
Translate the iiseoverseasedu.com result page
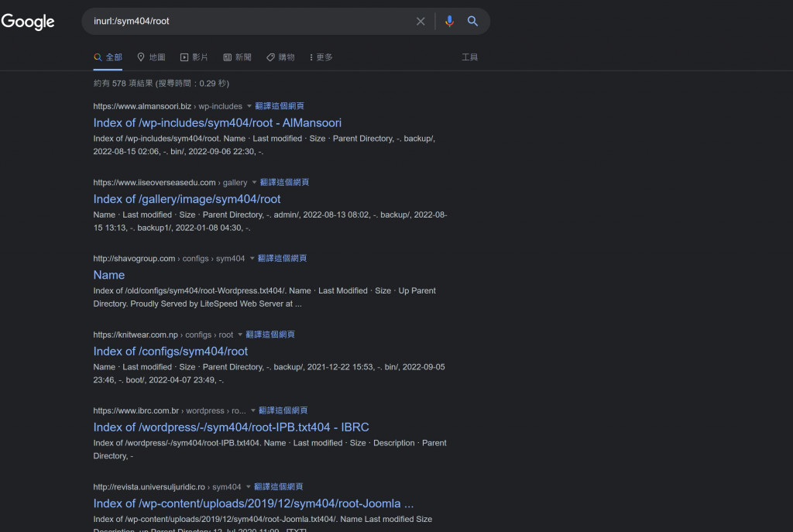284,183
